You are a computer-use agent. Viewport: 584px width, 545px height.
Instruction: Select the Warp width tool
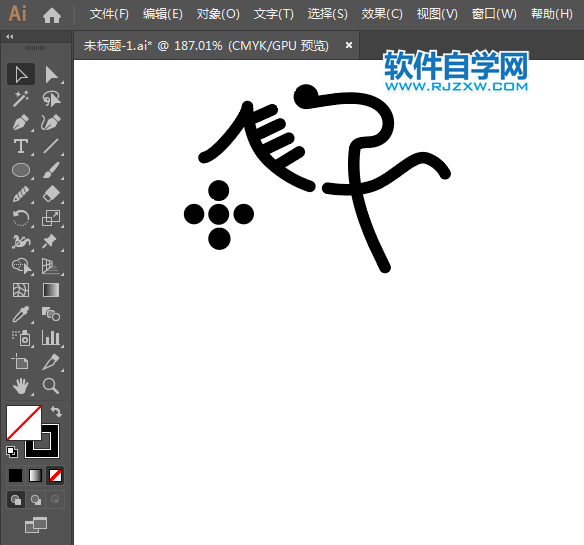click(21, 242)
